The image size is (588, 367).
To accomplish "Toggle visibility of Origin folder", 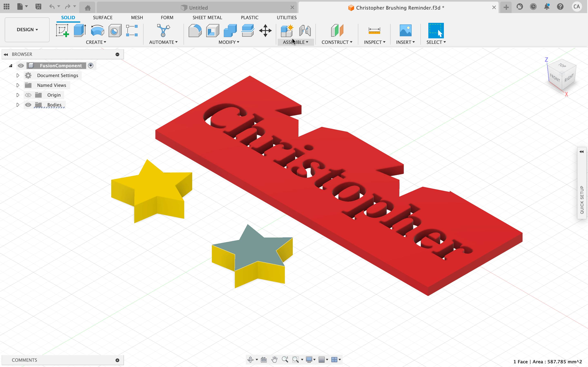I will pyautogui.click(x=28, y=95).
